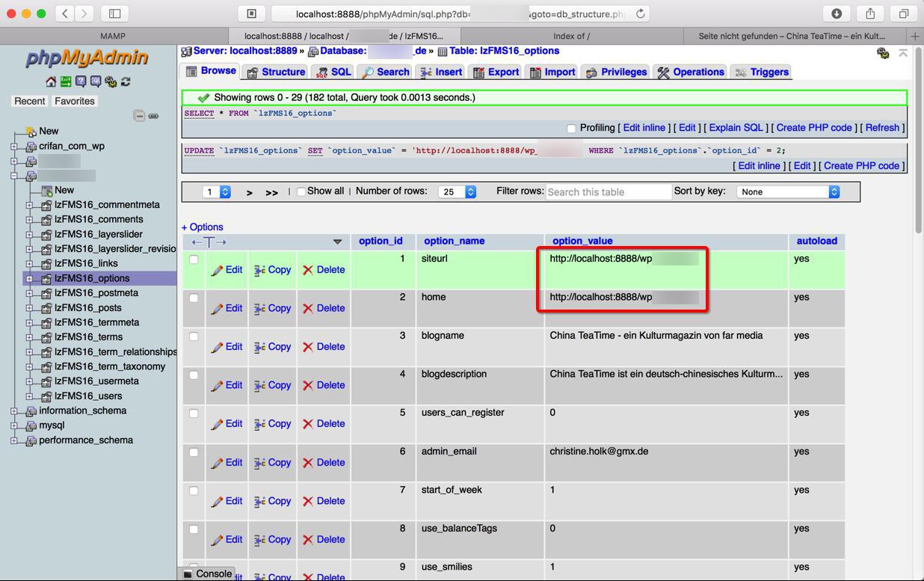Click Copy icon for home row

[x=259, y=309]
